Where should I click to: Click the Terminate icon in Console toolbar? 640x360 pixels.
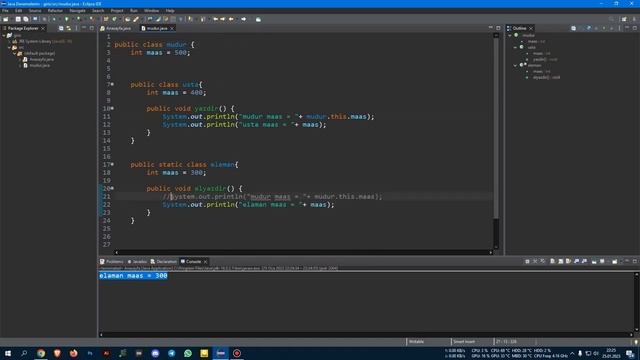527,261
